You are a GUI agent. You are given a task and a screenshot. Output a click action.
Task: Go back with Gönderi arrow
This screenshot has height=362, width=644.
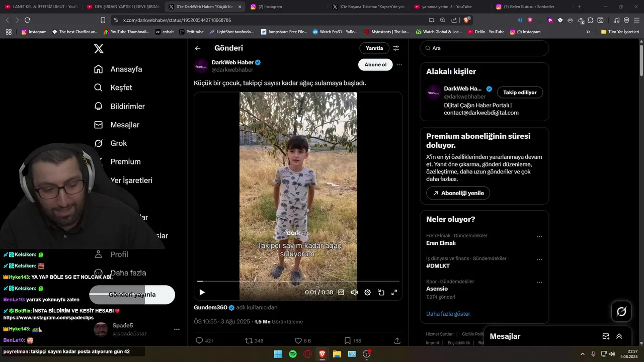coord(198,48)
